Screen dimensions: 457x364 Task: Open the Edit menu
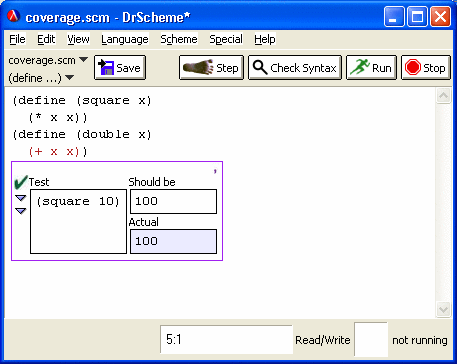(46, 39)
